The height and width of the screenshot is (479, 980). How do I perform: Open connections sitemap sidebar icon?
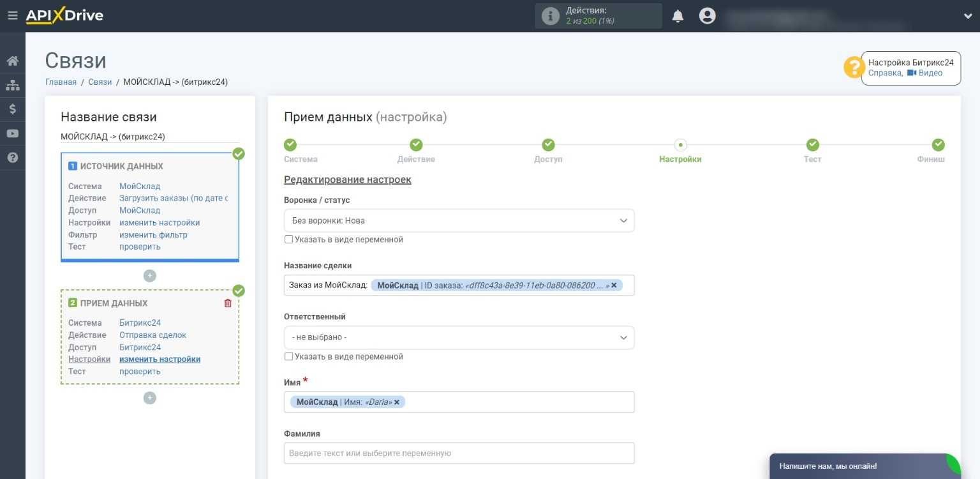[12, 85]
